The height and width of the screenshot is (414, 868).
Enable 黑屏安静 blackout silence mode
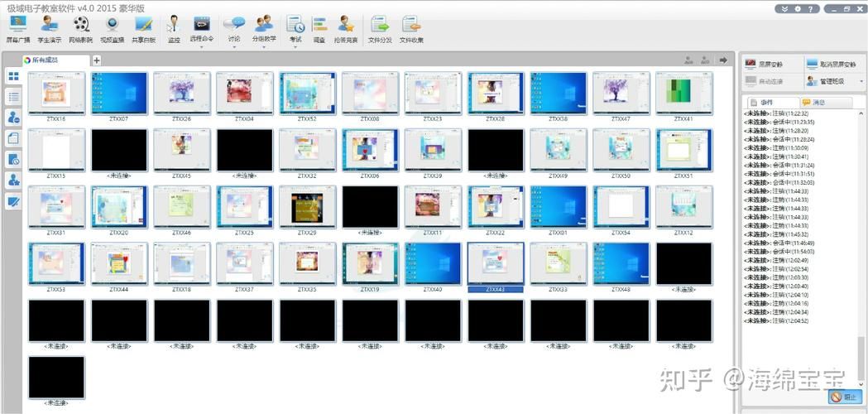click(x=765, y=64)
